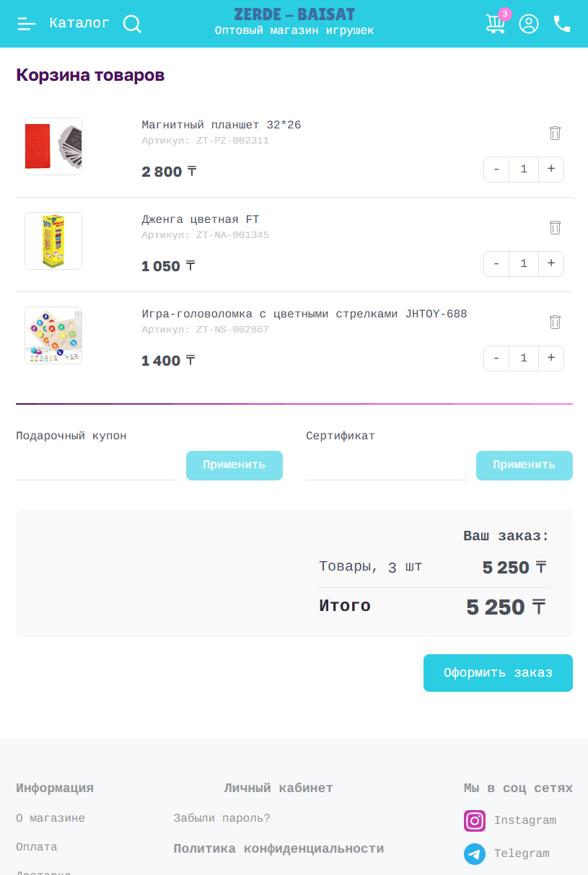Viewport: 588px width, 875px height.
Task: Increase quantity of Магнитный планшет
Action: (x=551, y=169)
